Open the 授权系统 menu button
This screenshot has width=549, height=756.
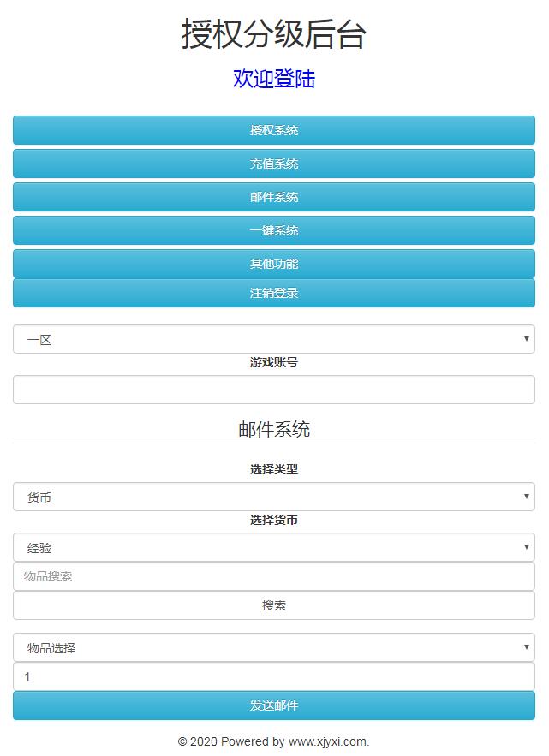pyautogui.click(x=274, y=130)
